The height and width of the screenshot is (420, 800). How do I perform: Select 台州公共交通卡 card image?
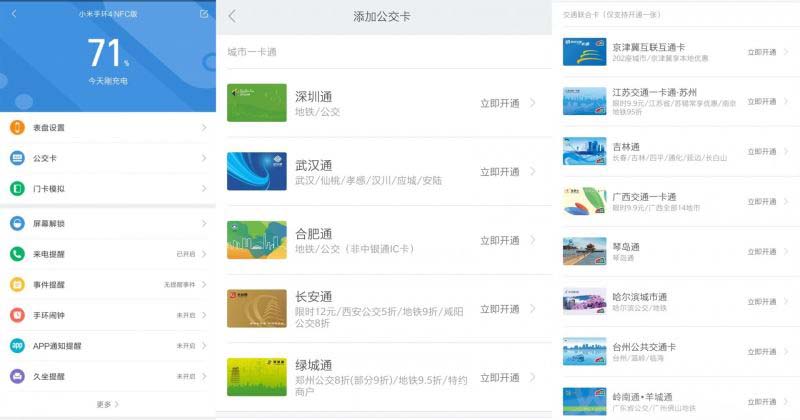tap(584, 351)
